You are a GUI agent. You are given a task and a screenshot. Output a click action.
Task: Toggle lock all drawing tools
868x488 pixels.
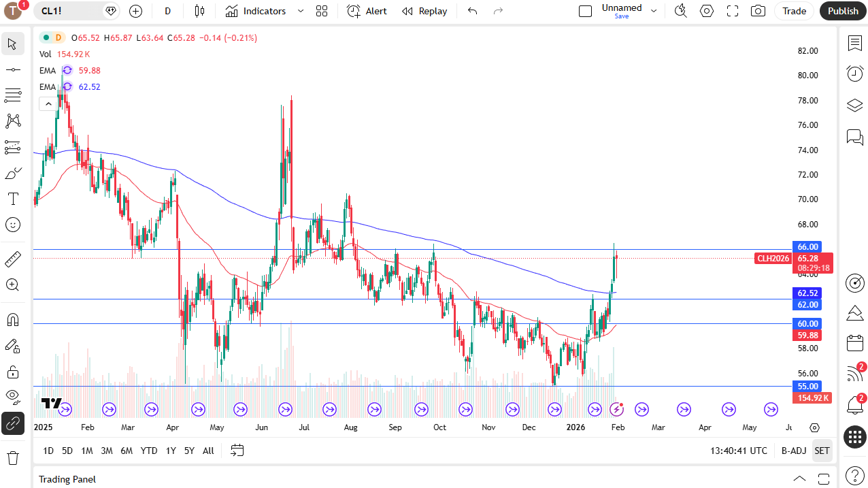[12, 372]
